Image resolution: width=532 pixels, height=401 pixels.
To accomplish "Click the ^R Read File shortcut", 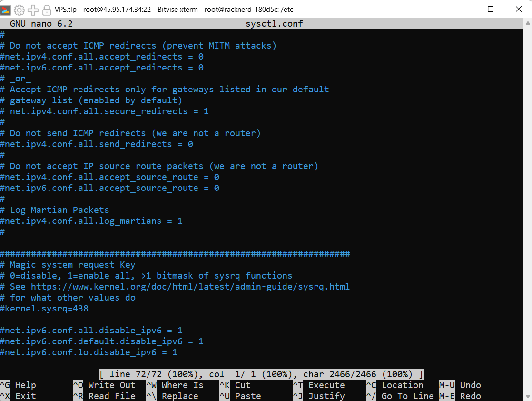I will [104, 396].
